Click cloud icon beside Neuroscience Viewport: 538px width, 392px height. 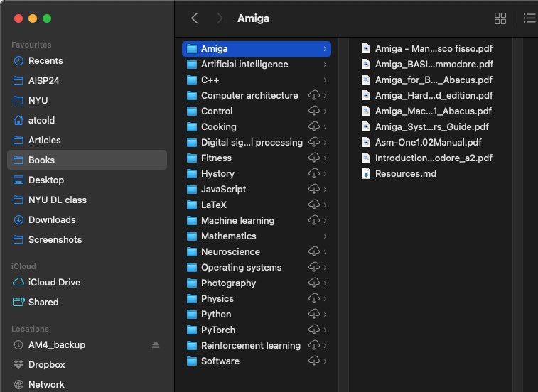click(314, 251)
